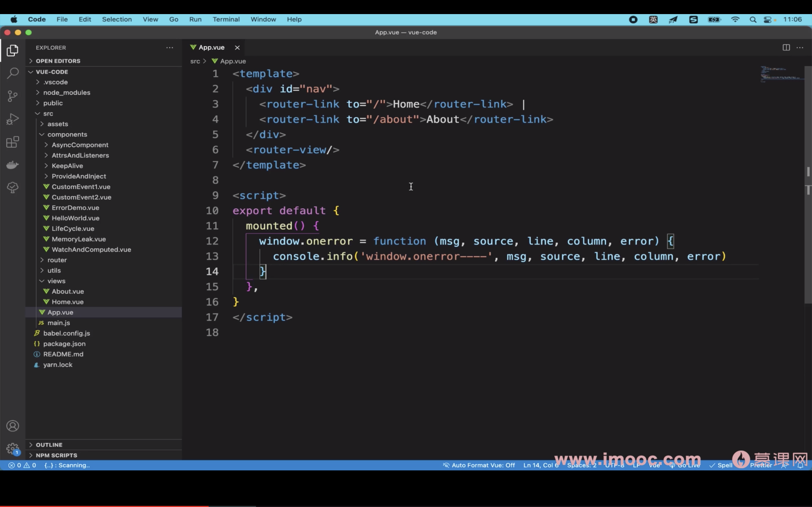
Task: Collapse the components folder
Action: pyautogui.click(x=67, y=134)
